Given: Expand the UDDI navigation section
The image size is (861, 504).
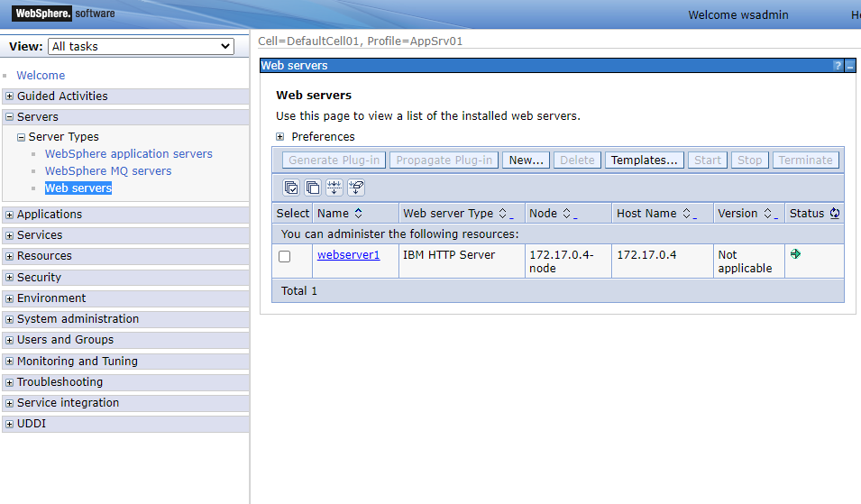Looking at the screenshot, I should point(9,425).
